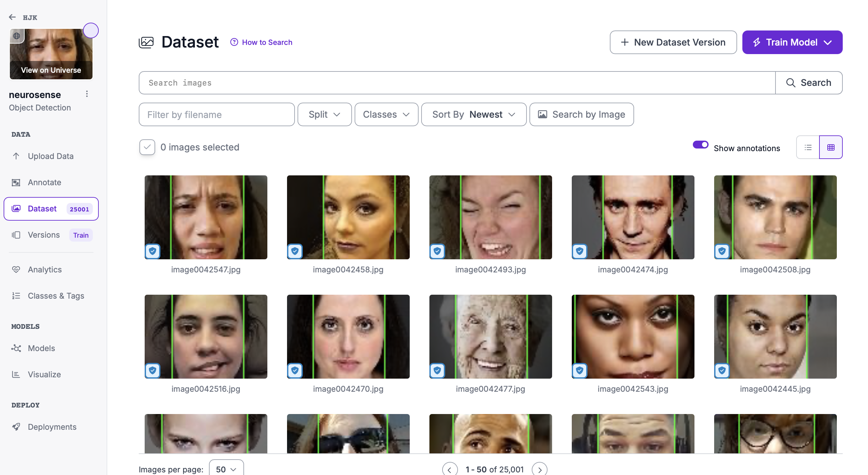The width and height of the screenshot is (868, 475).
Task: Change Images per page value of 50
Action: tap(226, 469)
